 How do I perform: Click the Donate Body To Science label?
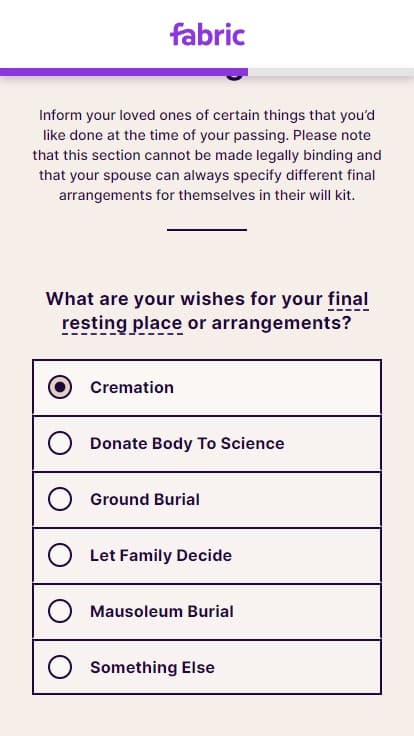point(187,444)
